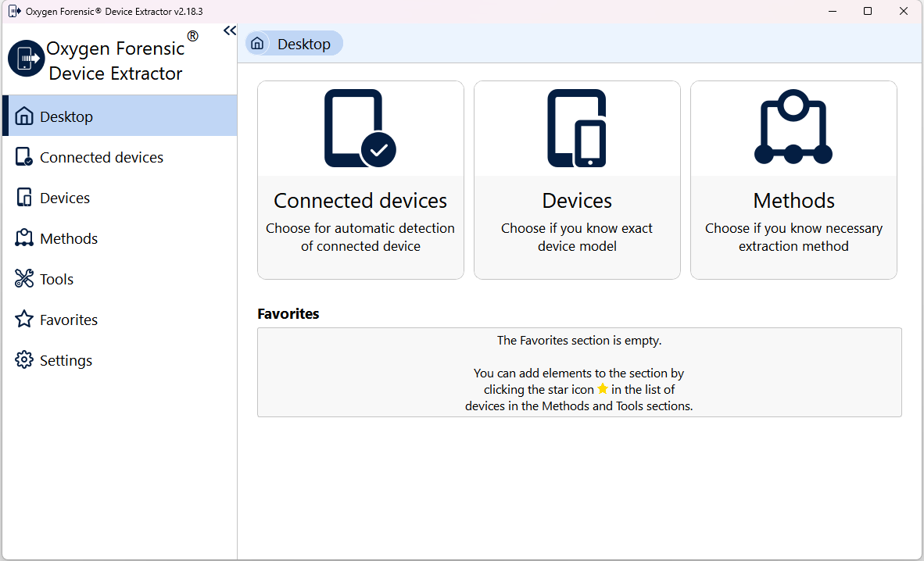Click the app icon in the title bar

(x=15, y=11)
